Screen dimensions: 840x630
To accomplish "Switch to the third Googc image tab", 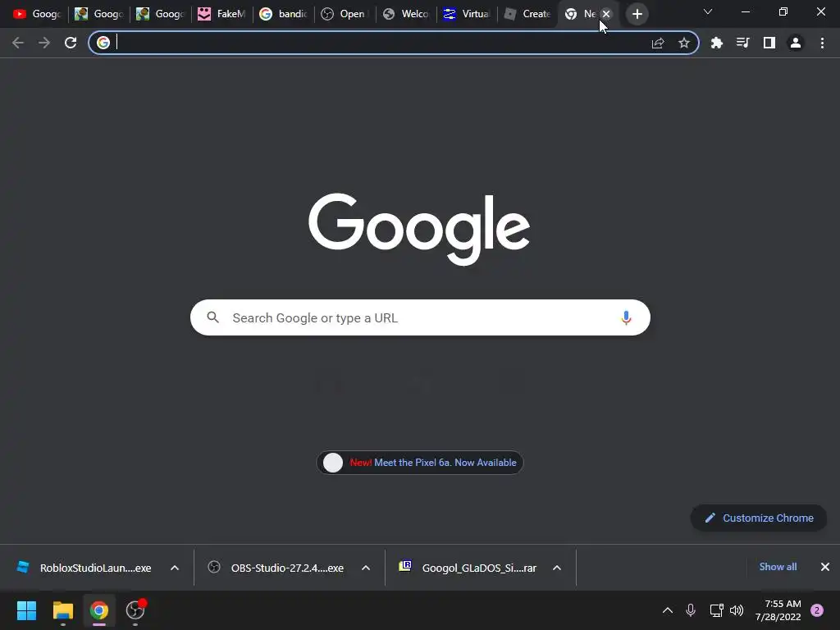I will [160, 14].
